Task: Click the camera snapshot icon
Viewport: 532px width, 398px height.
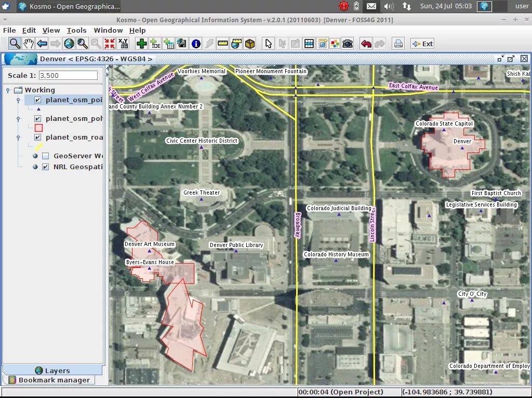Action: pyautogui.click(x=348, y=44)
